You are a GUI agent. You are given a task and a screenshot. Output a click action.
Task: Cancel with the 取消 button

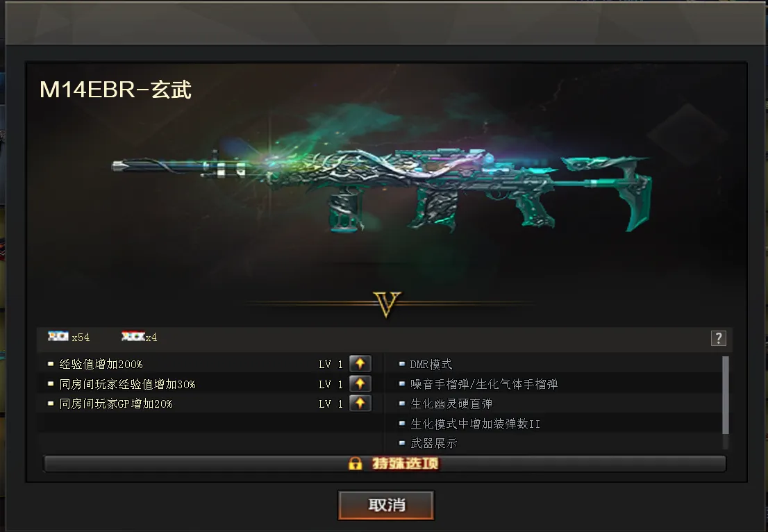(x=386, y=505)
